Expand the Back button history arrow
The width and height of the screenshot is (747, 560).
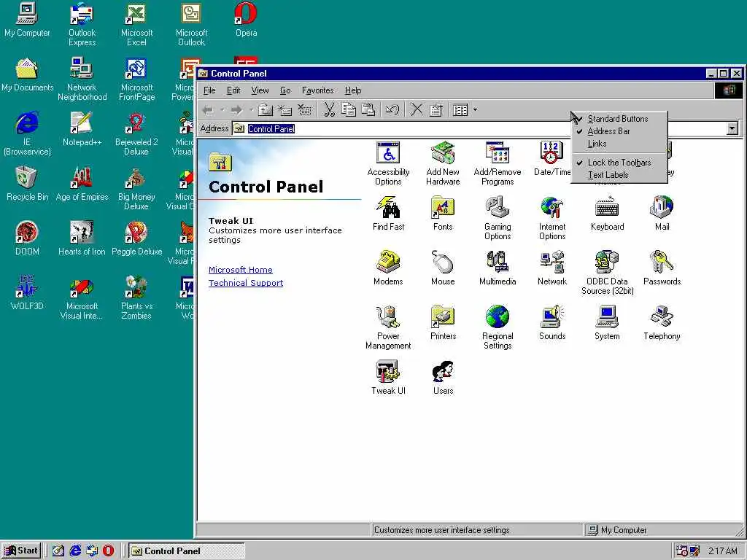pos(222,110)
